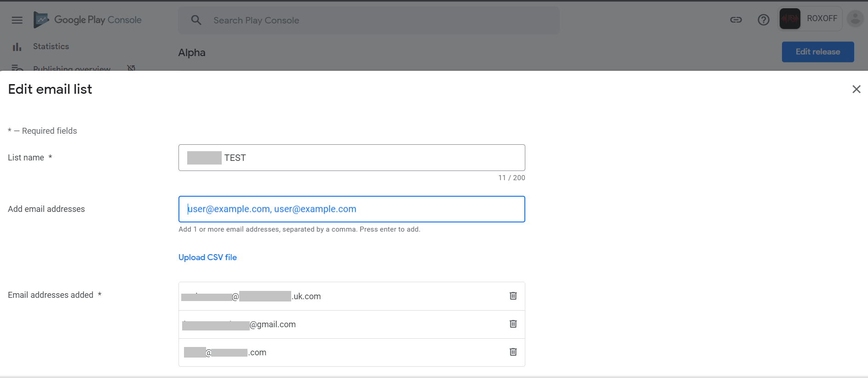Click the Email addresses added label
868x381 pixels.
click(x=54, y=295)
